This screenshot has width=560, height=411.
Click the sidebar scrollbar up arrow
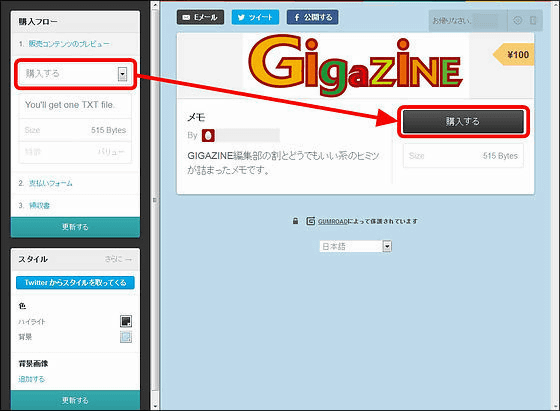point(155,5)
